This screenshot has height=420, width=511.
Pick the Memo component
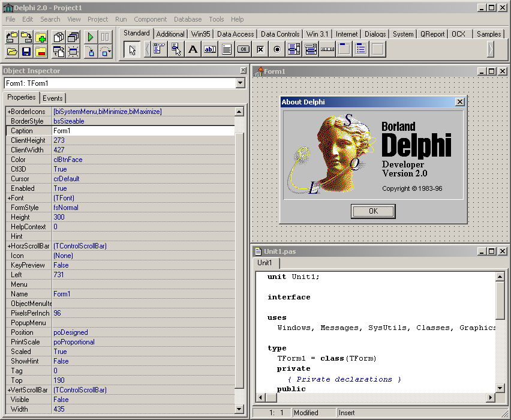coord(227,49)
